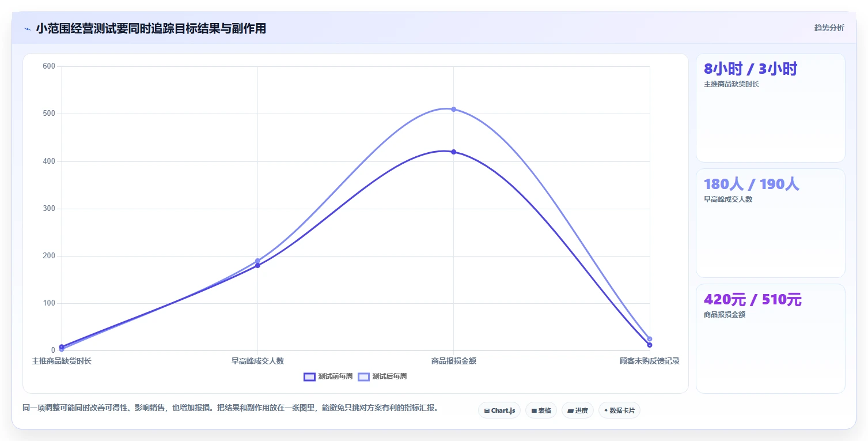Click the 主推商品缺货时长 point on the 测试前每周 line

[x=62, y=347]
